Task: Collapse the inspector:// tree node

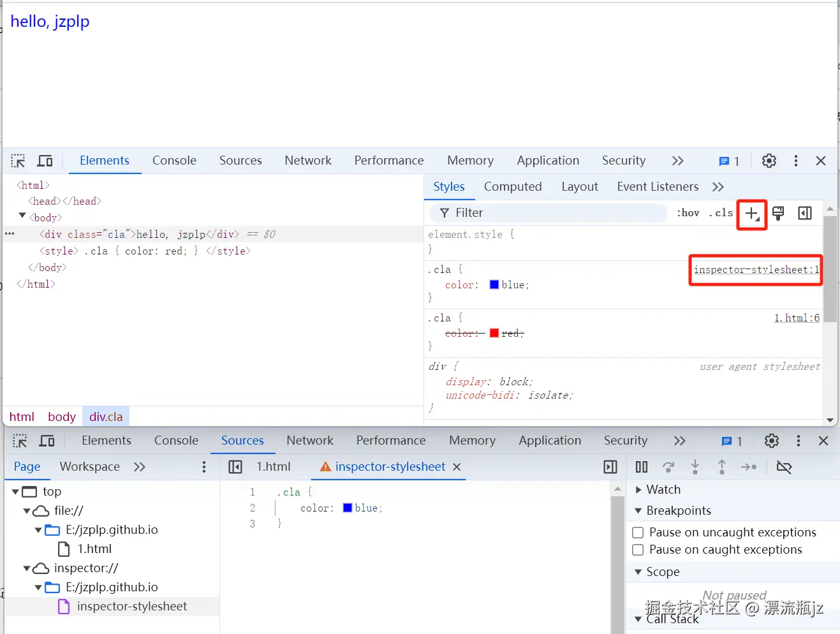Action: tap(27, 568)
